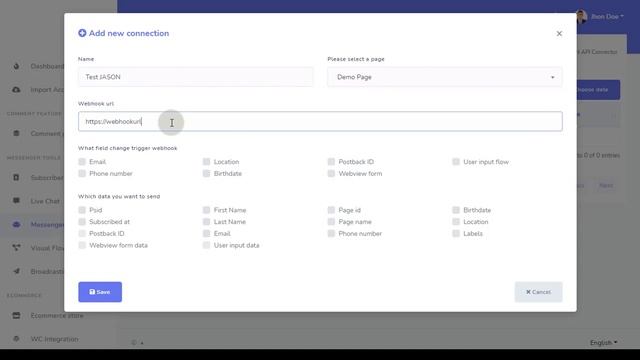Click the Import Account cloud icon
Screen dimensions: 640x360
[16, 89]
